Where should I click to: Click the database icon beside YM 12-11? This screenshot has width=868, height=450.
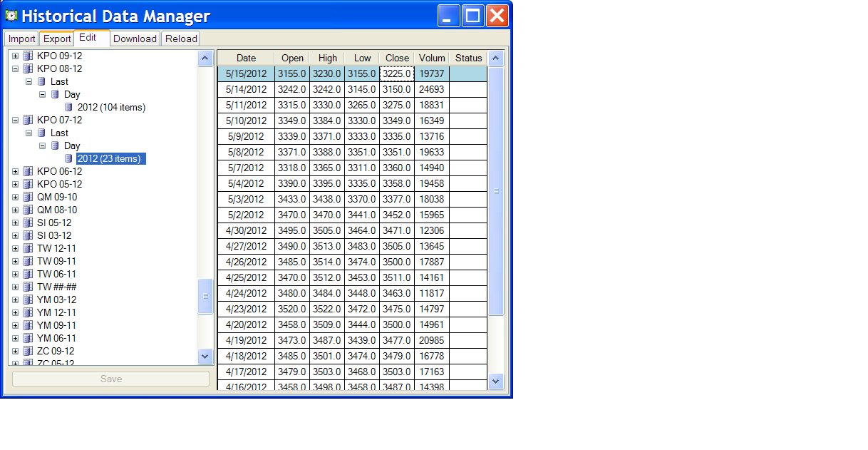pos(28,312)
